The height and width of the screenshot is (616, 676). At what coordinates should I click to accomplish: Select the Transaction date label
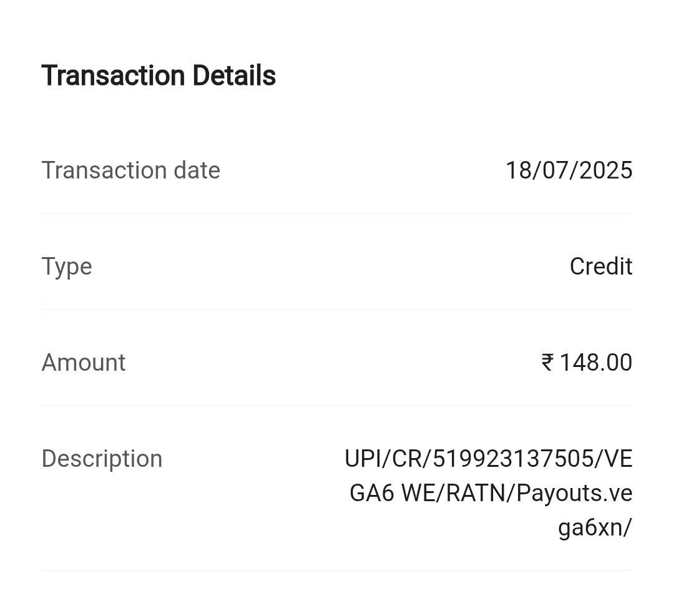click(130, 170)
